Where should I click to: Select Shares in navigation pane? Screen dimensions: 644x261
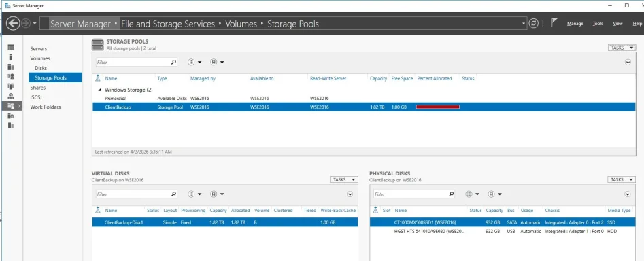pyautogui.click(x=38, y=88)
